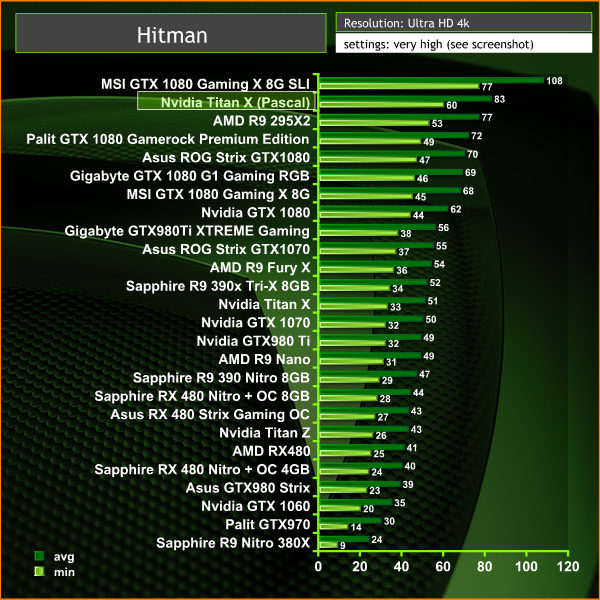The image size is (600, 600).
Task: Click the avg bar for MSI GTX 1080 SLI
Action: coord(431,80)
